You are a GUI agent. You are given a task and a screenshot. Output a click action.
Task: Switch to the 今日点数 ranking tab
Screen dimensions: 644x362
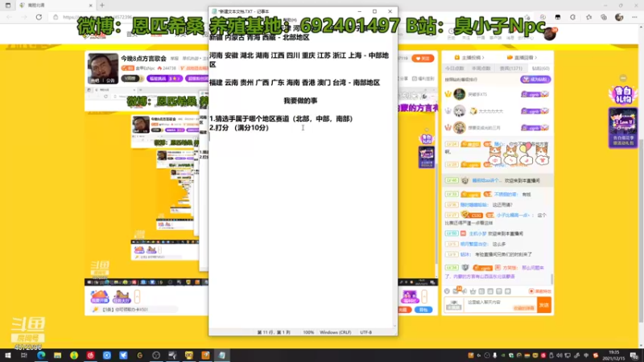pos(454,68)
